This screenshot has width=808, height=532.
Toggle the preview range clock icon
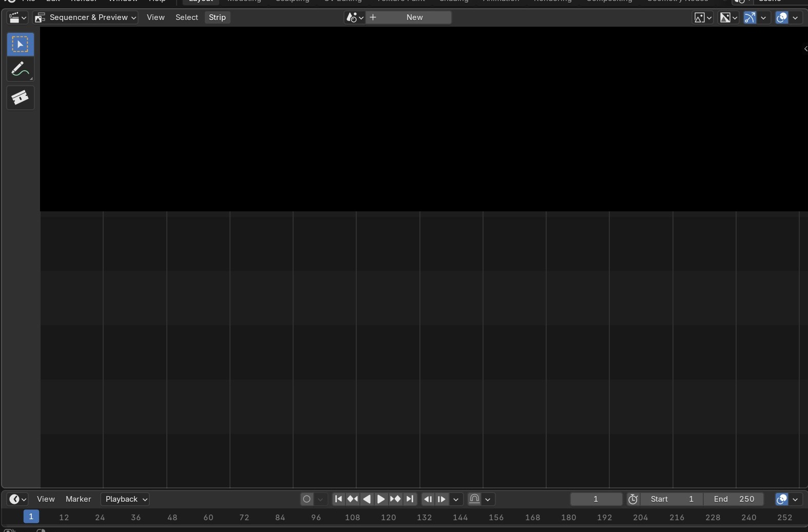point(633,499)
